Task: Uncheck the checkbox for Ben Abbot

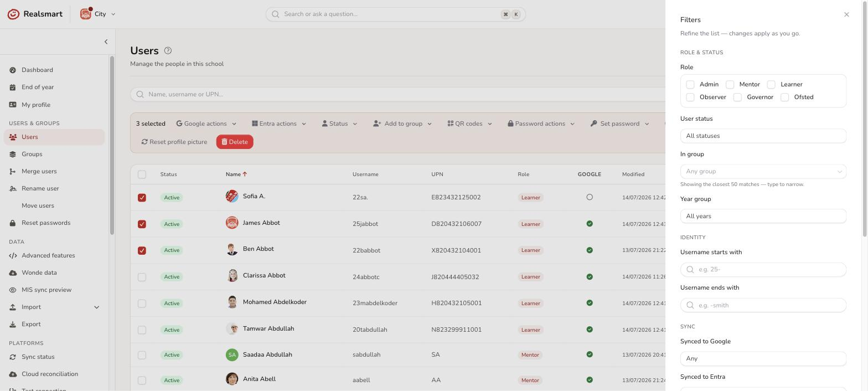Action: 142,250
